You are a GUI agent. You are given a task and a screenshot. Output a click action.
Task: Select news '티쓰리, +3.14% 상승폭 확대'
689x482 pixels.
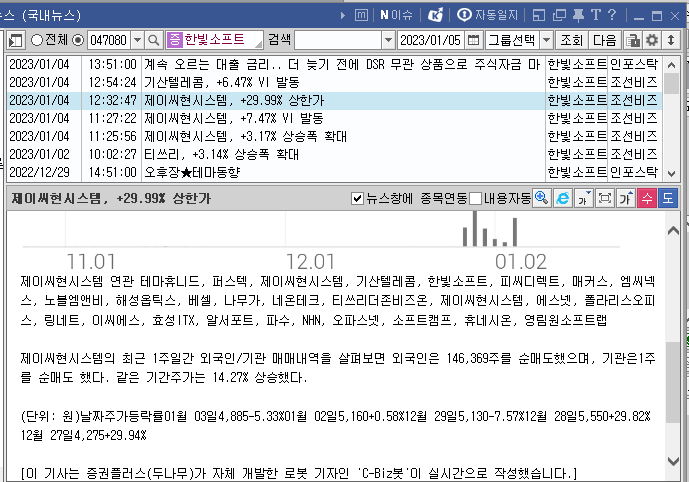click(334, 155)
